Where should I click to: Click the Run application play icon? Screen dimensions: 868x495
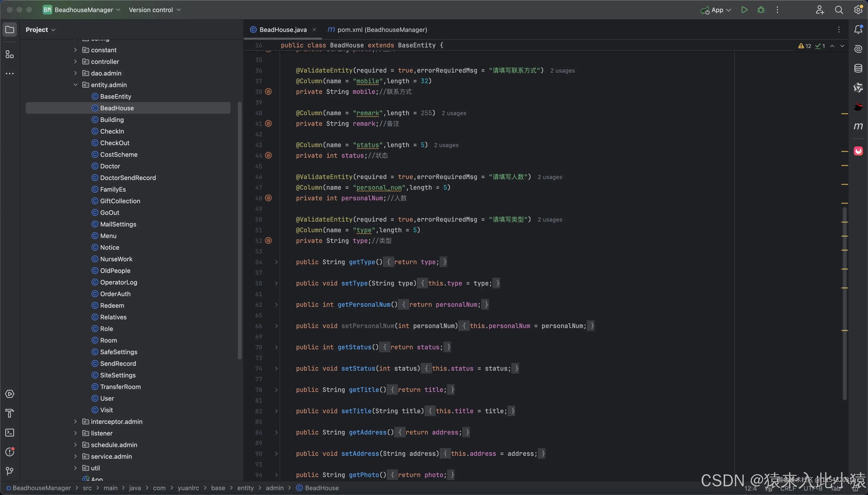744,10
